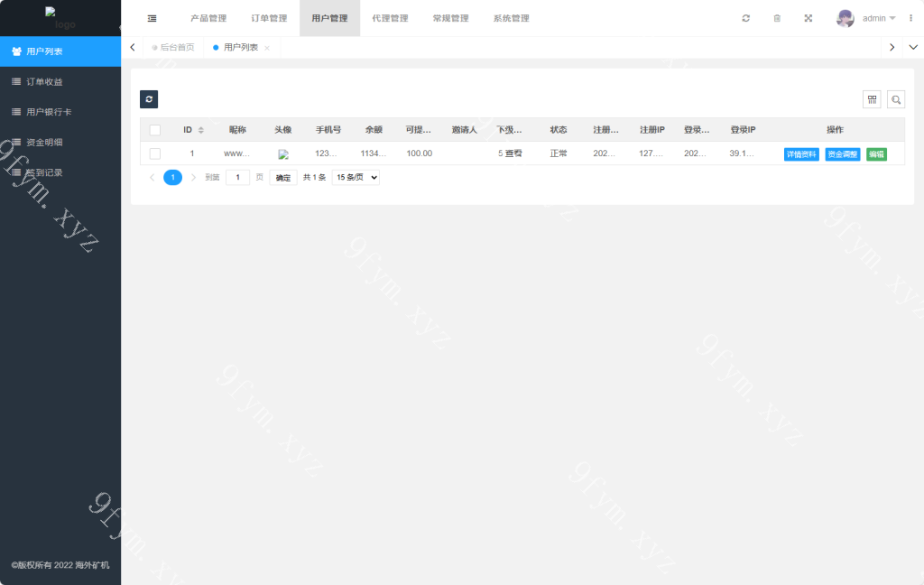
Task: Open the 系统管理 top menu
Action: (x=512, y=18)
